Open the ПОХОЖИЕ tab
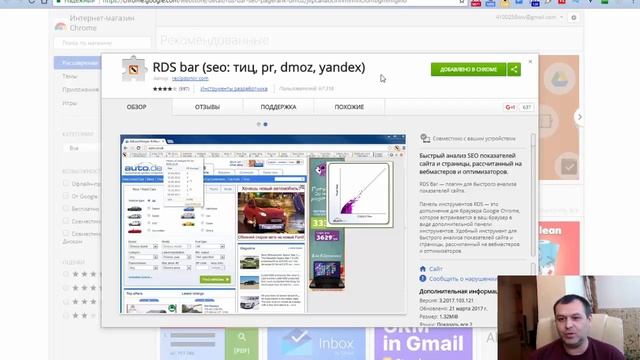The height and width of the screenshot is (360, 640). [349, 107]
